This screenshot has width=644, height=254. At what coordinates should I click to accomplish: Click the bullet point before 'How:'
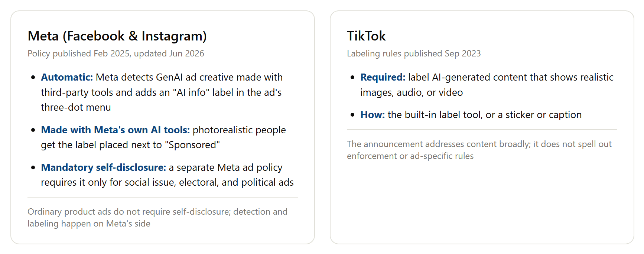352,115
